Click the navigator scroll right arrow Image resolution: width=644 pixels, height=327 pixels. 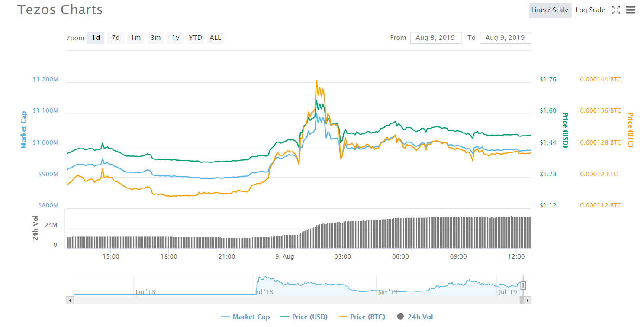(527, 300)
